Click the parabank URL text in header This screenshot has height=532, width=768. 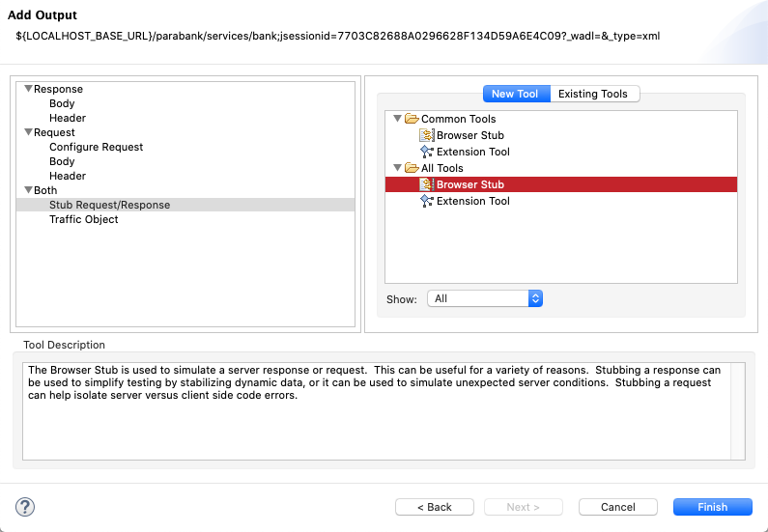pyautogui.click(x=338, y=37)
